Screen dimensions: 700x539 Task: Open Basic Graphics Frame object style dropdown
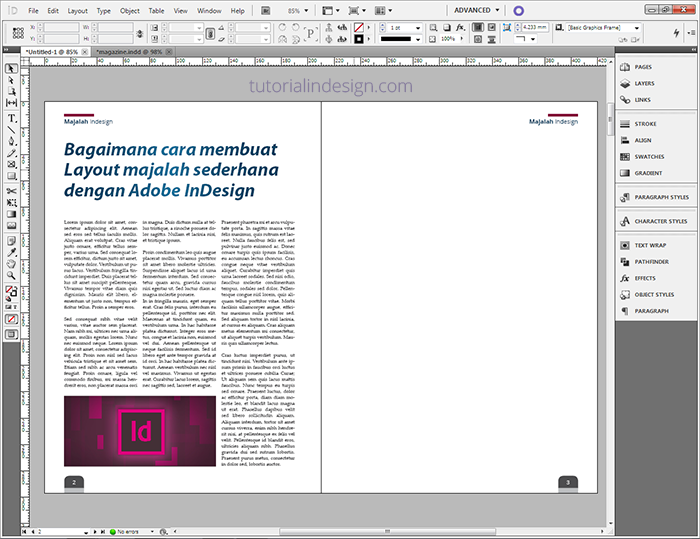coord(637,28)
